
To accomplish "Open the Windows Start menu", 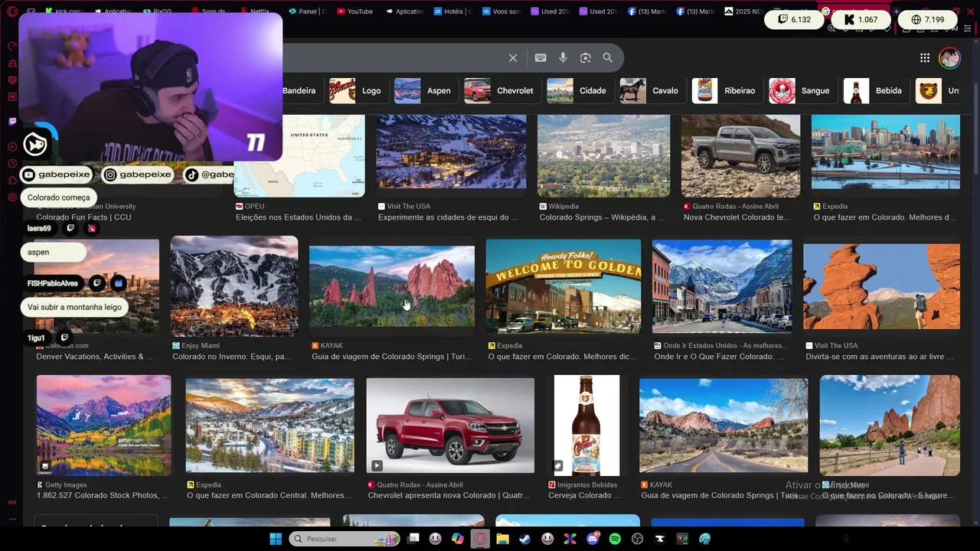I will point(276,539).
